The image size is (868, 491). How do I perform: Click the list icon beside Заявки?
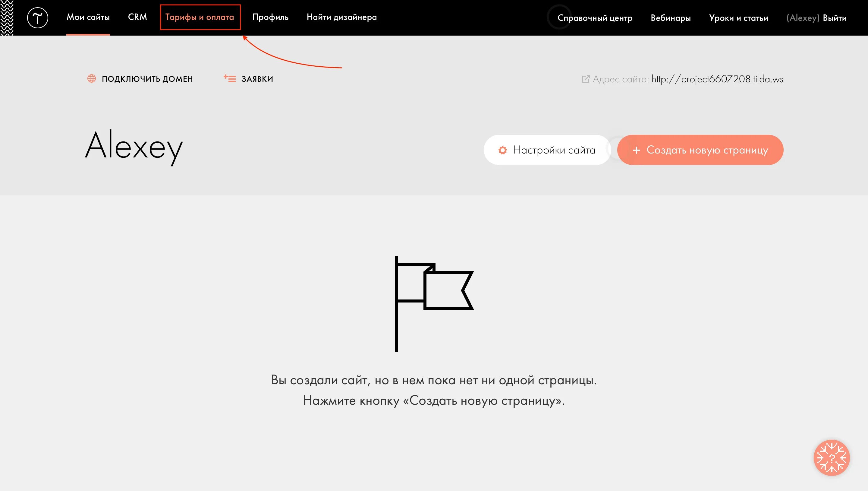(x=230, y=79)
